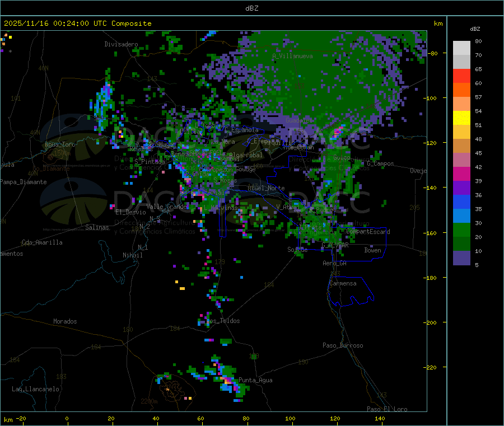Image resolution: width=504 pixels, height=426 pixels.
Task: Select the 'Bowen' map label
Action: [372, 250]
